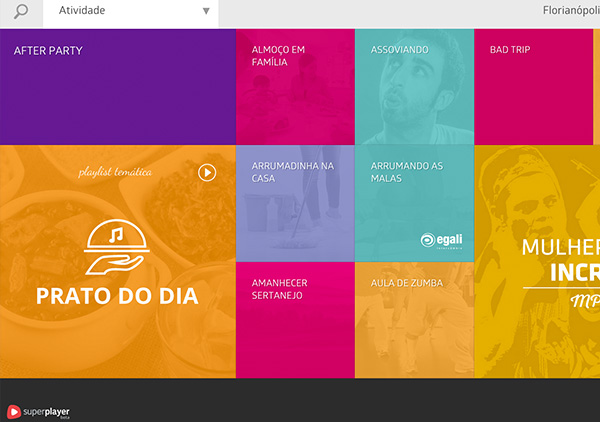Screen dimensions: 600x422
Task: Click the egali sponsor logo
Action: 440,241
